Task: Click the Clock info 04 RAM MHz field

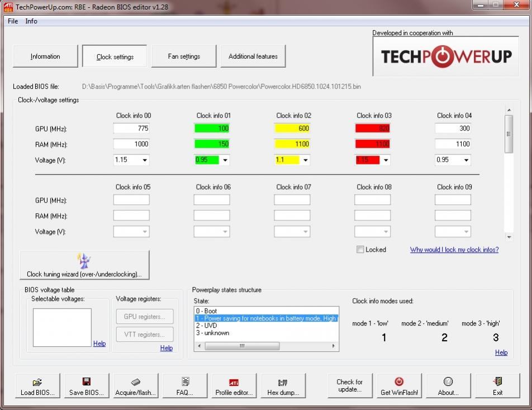Action: [x=453, y=144]
